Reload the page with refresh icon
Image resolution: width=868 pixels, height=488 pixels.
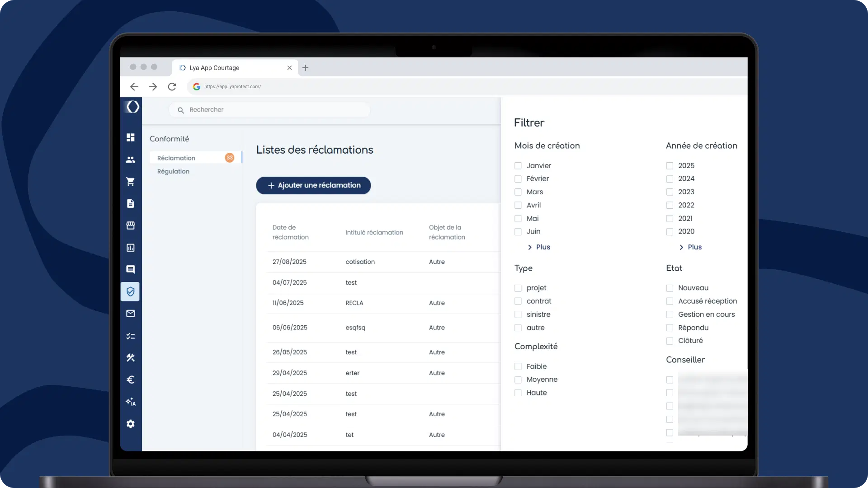[x=172, y=87]
